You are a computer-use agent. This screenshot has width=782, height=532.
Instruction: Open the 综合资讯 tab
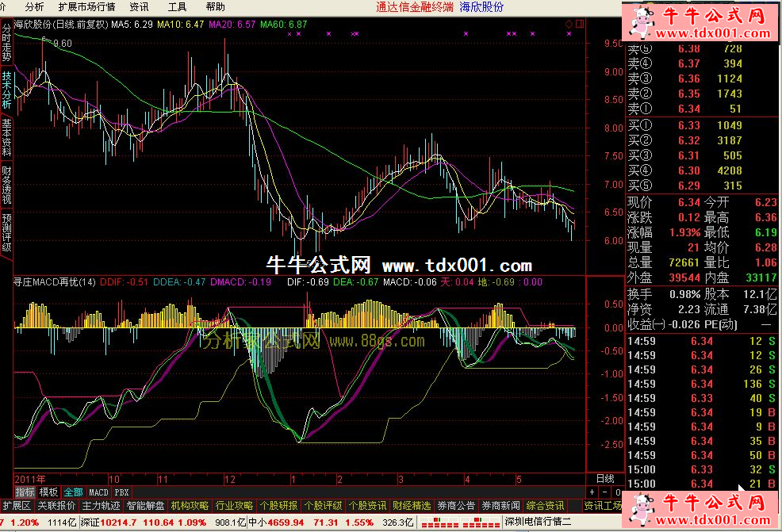[545, 506]
